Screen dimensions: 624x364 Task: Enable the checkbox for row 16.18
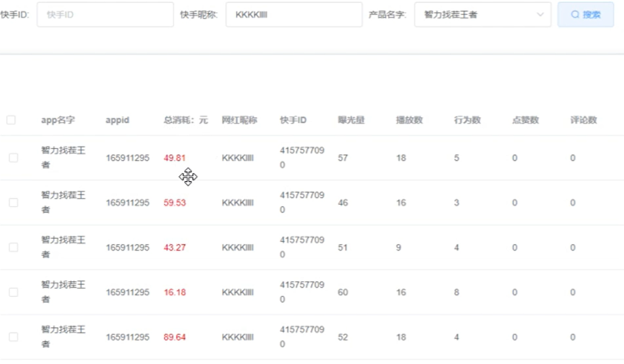[x=13, y=292]
